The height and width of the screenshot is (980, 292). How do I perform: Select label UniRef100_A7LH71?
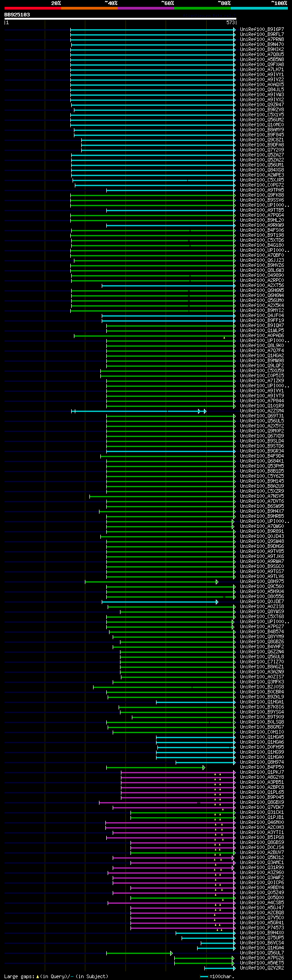262,69
